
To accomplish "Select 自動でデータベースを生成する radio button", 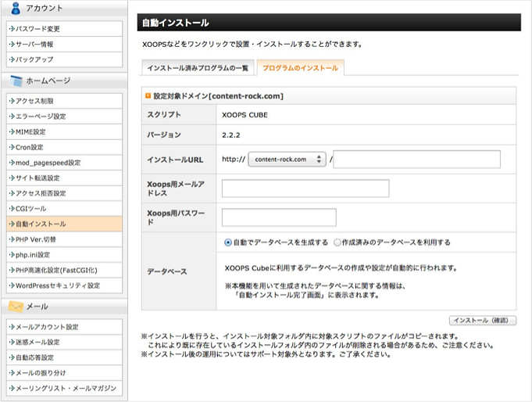I will click(x=228, y=242).
